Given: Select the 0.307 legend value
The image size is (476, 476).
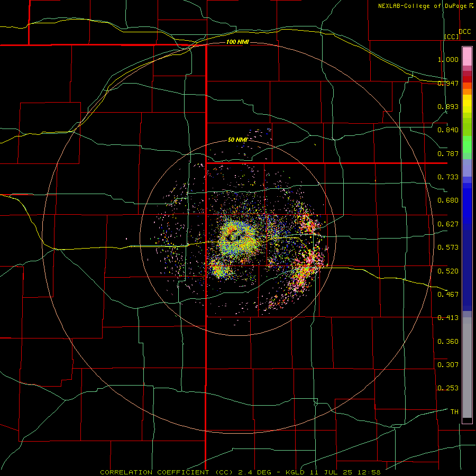Looking at the screenshot, I should 448,365.
